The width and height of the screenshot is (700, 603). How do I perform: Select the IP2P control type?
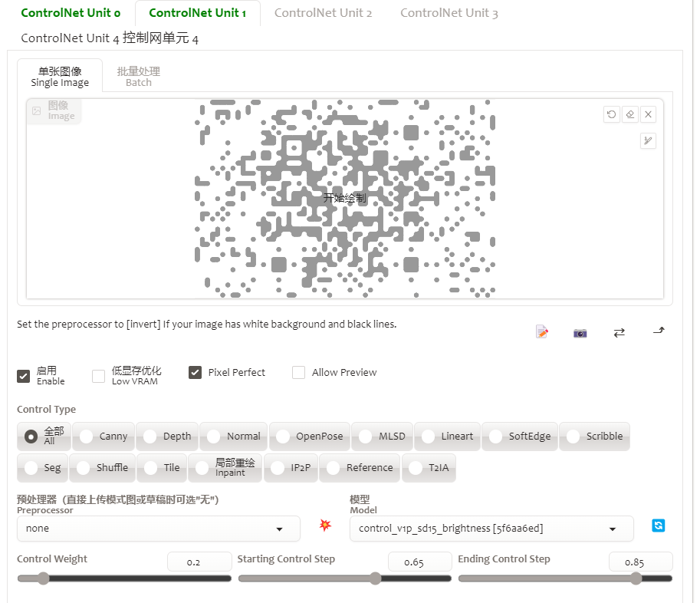click(291, 468)
